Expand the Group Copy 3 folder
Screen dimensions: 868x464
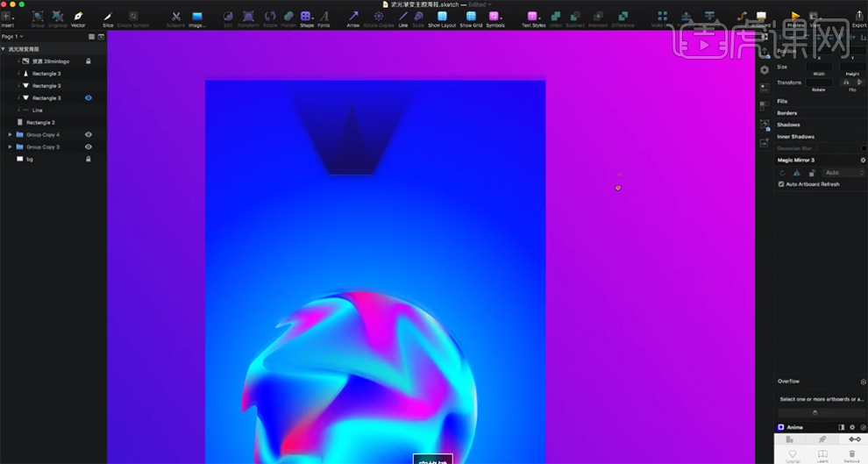[x=10, y=146]
